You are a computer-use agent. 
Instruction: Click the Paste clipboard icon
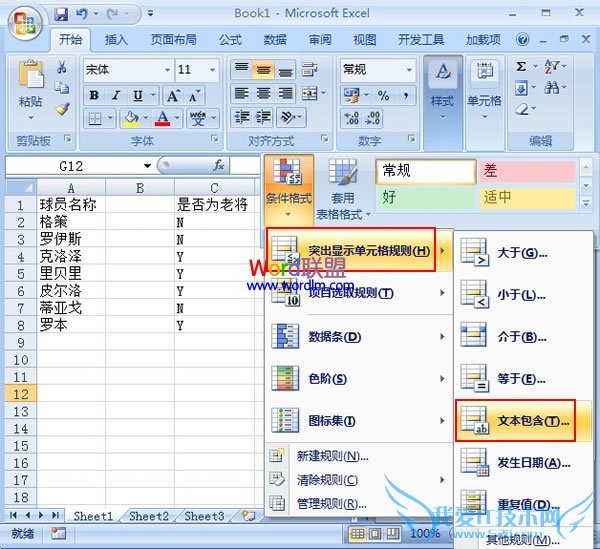(x=31, y=75)
